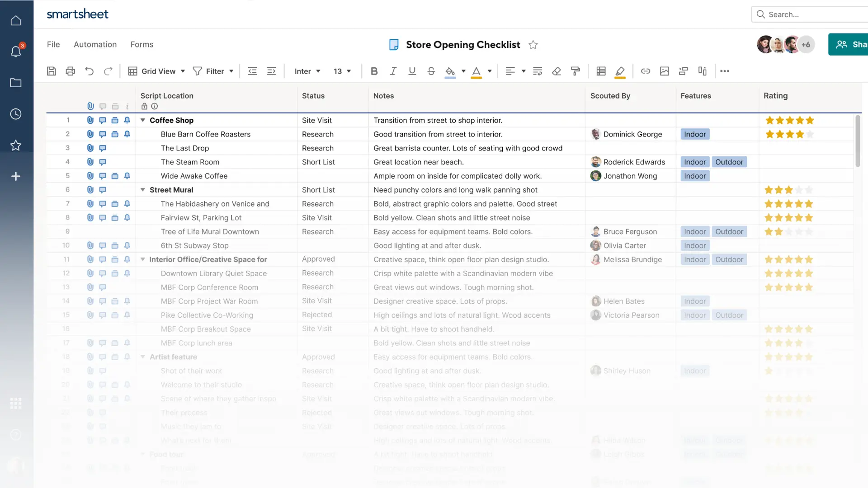The height and width of the screenshot is (488, 868).
Task: Select 'The Last Drop' cell
Action: point(216,148)
